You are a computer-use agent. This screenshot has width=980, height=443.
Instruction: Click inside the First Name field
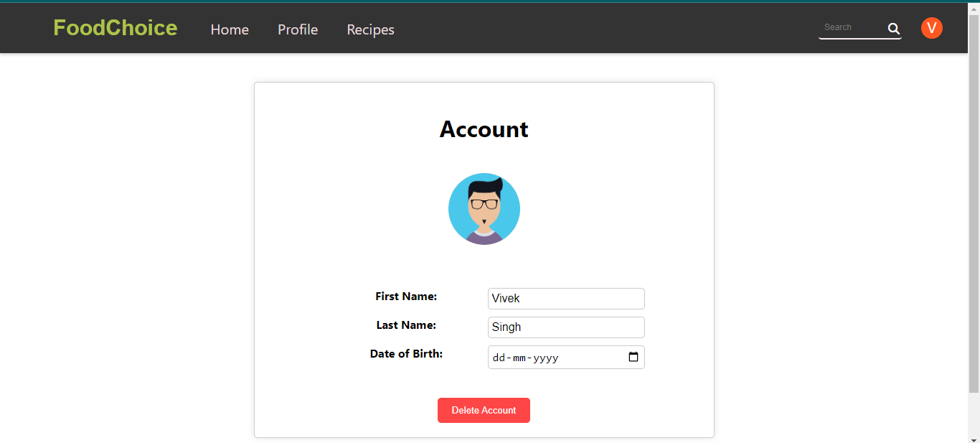pyautogui.click(x=566, y=298)
